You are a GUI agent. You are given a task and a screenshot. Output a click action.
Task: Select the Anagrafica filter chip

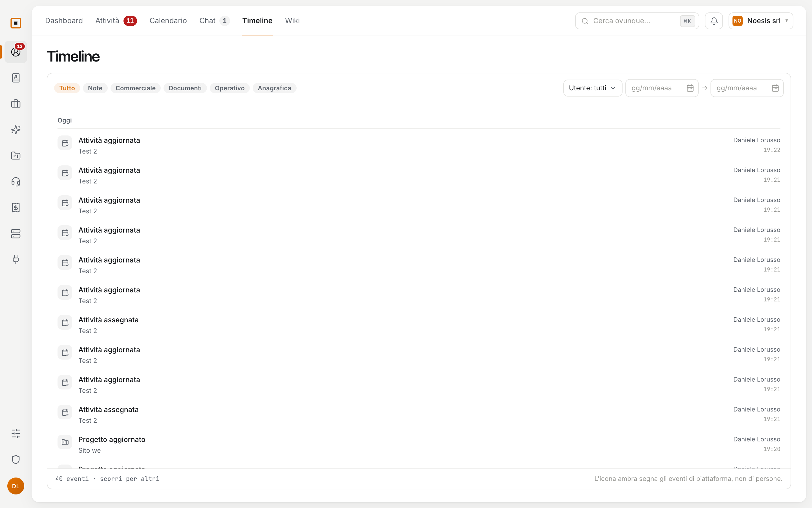(274, 88)
